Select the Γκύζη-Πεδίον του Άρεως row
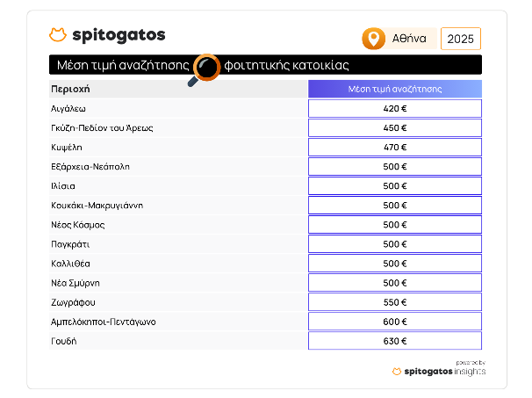The image size is (532, 398). (265, 128)
